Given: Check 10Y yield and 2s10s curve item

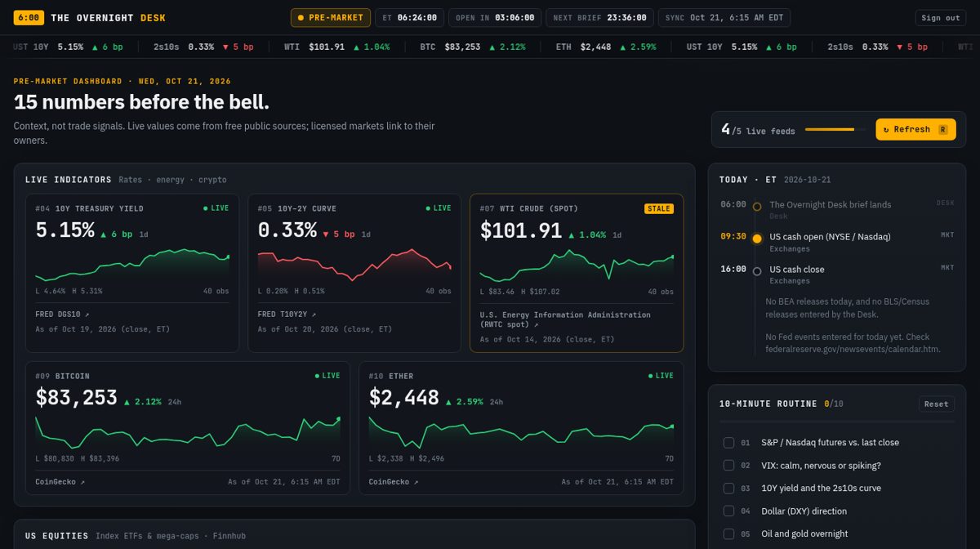Looking at the screenshot, I should click(728, 489).
